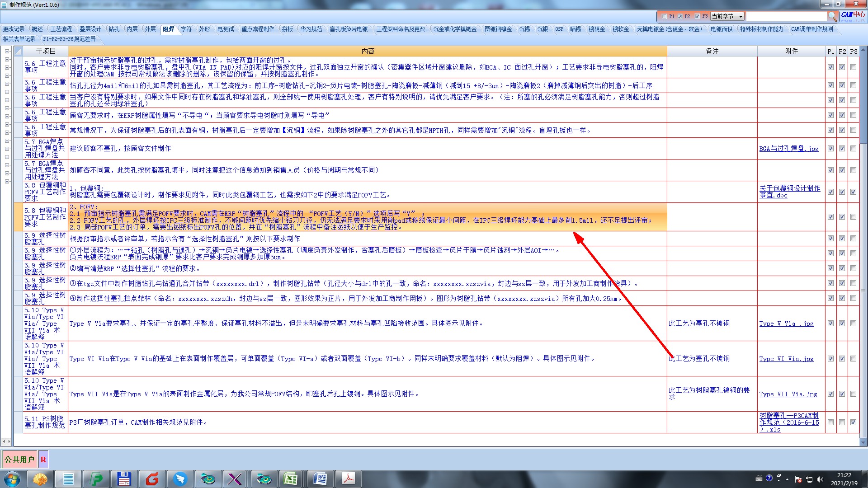The width and height of the screenshot is (868, 488).
Task: Open Type VI Via.jpg attachment
Action: (x=786, y=359)
